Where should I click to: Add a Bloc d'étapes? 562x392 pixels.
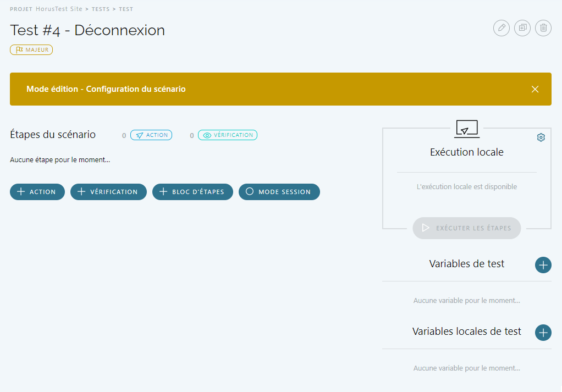192,192
